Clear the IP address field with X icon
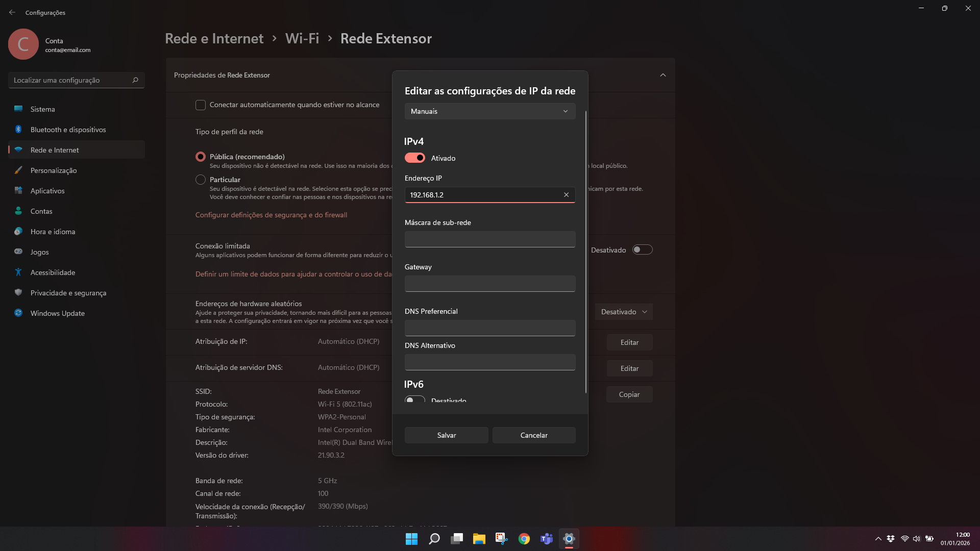980x551 pixels. (566, 195)
